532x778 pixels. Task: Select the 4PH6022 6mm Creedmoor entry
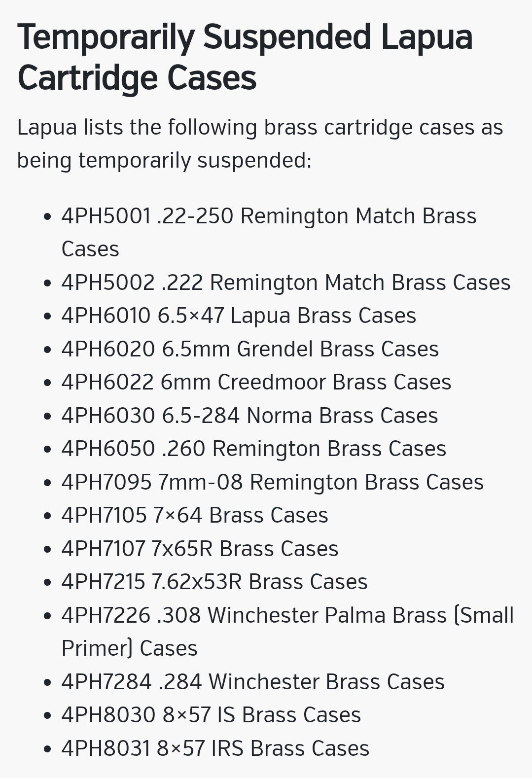coord(256,382)
